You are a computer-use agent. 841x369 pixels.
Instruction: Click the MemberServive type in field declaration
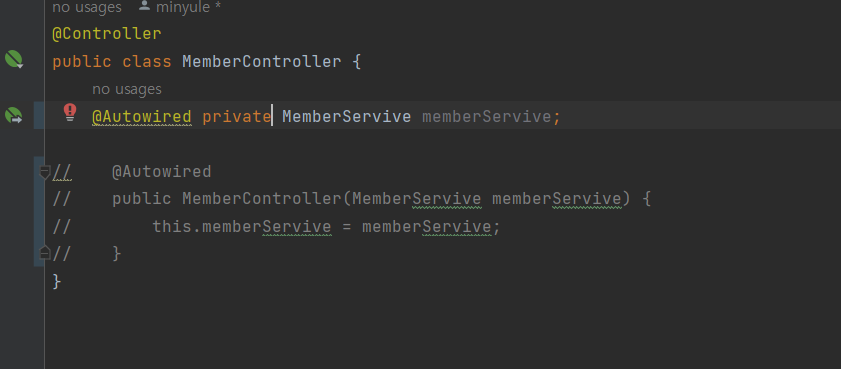(x=346, y=116)
